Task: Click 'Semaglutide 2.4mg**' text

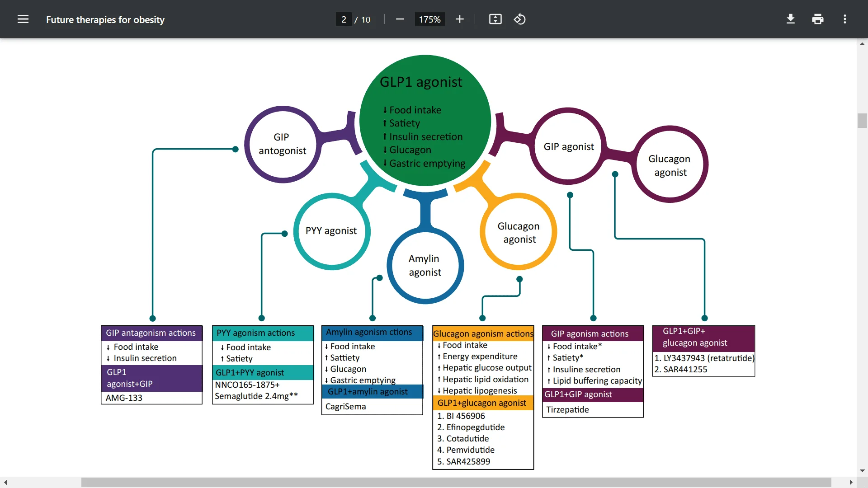Action: 256,396
